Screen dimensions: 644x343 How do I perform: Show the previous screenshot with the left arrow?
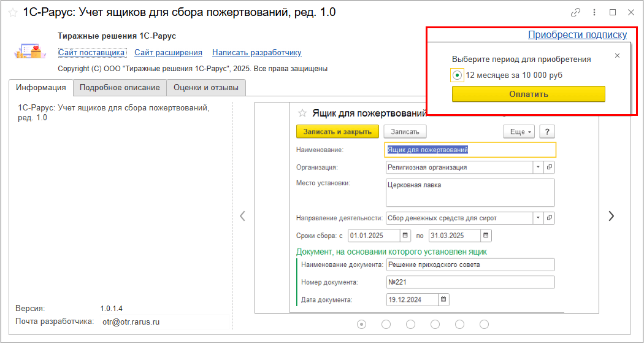242,215
